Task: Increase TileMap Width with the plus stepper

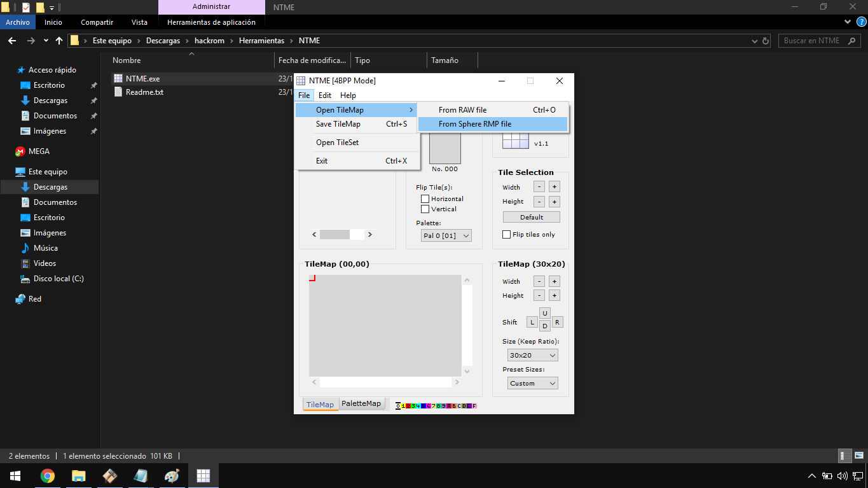Action: pyautogui.click(x=554, y=281)
